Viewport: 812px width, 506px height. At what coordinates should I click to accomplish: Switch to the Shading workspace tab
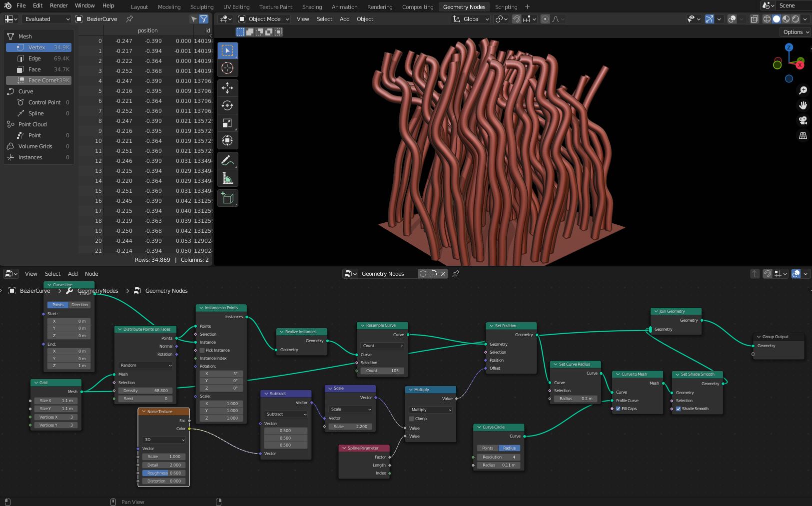312,7
